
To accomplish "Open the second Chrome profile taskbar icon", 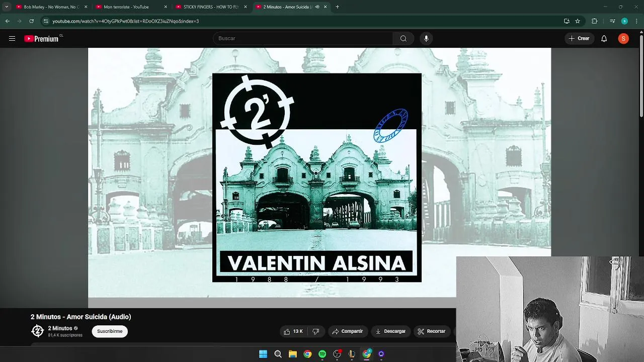I will 367,354.
